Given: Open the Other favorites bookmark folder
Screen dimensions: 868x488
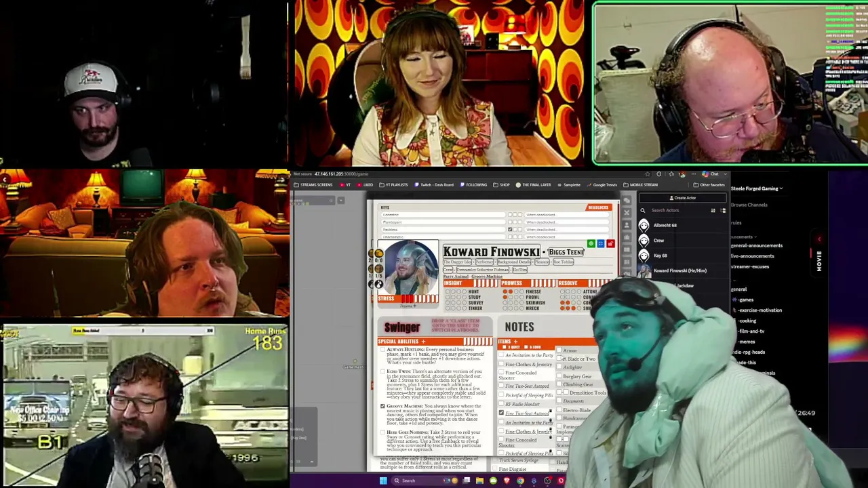Looking at the screenshot, I should point(709,185).
